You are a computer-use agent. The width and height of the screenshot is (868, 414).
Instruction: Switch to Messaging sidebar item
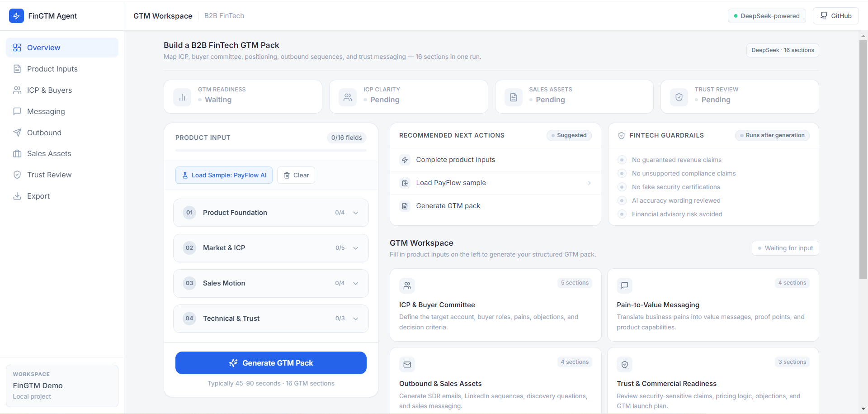click(x=62, y=111)
